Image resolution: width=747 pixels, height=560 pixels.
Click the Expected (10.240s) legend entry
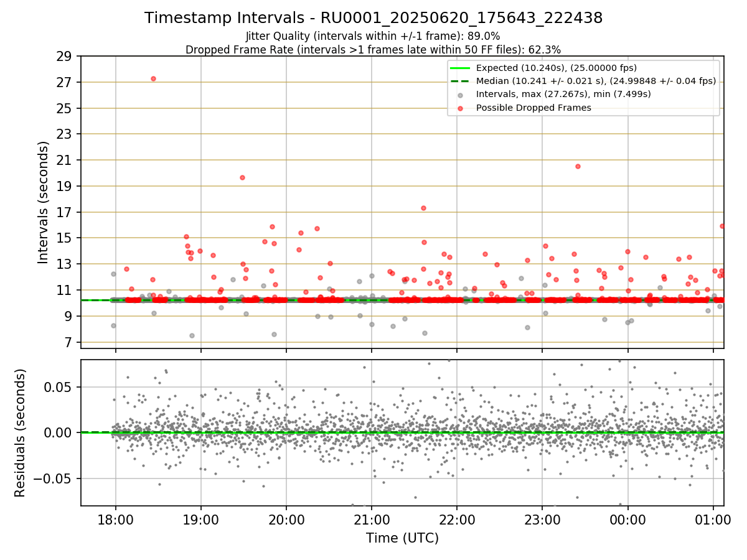[x=556, y=68]
